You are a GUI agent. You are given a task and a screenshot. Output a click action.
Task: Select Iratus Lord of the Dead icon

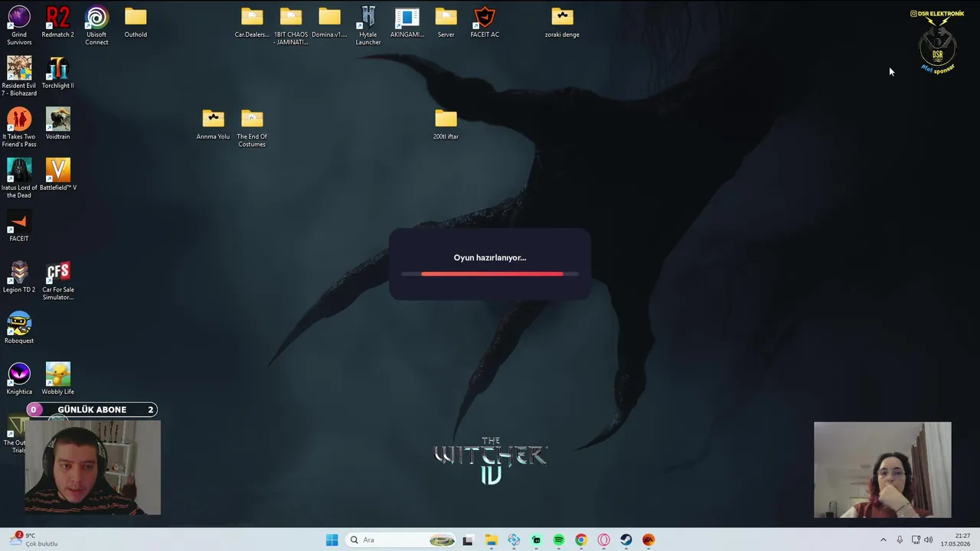click(19, 179)
